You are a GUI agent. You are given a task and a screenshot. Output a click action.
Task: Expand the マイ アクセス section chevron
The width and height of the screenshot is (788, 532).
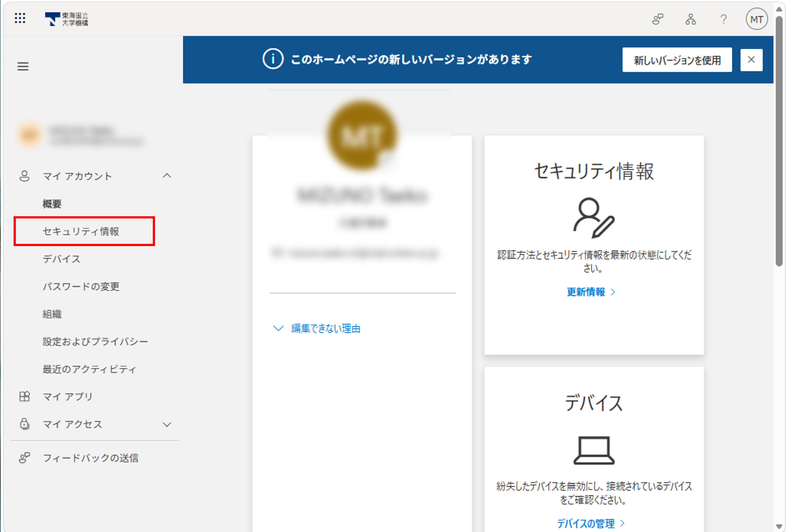pos(167,424)
